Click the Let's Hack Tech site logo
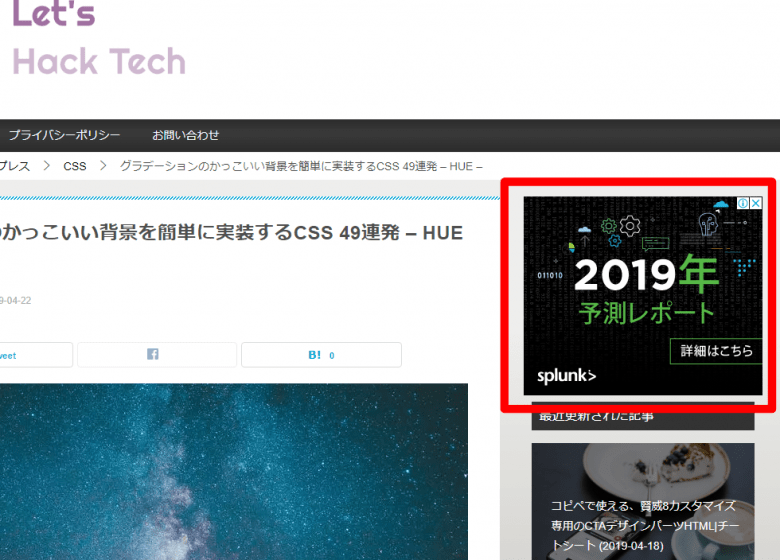This screenshot has height=560, width=780. [98, 38]
